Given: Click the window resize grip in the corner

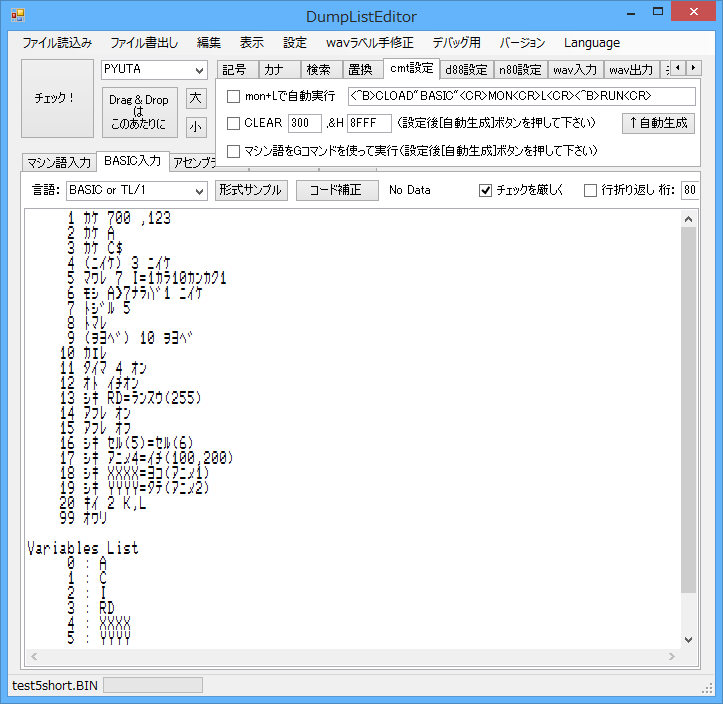Looking at the screenshot, I should 707,688.
